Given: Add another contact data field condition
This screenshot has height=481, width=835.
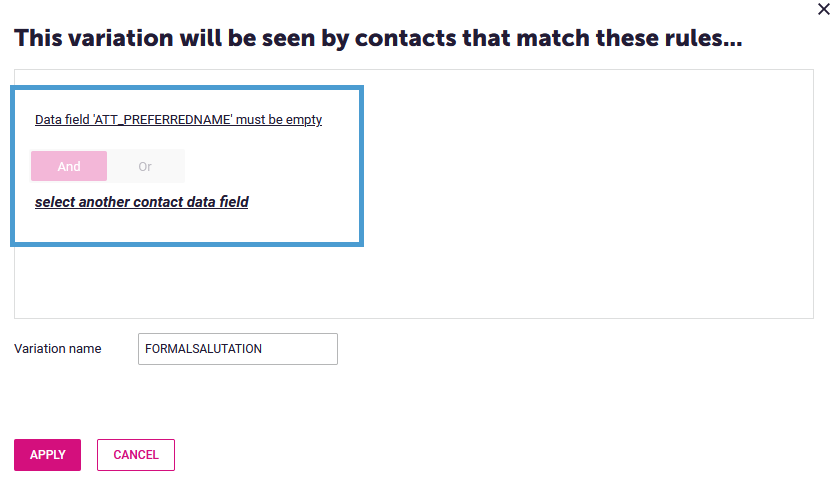Looking at the screenshot, I should point(142,202).
